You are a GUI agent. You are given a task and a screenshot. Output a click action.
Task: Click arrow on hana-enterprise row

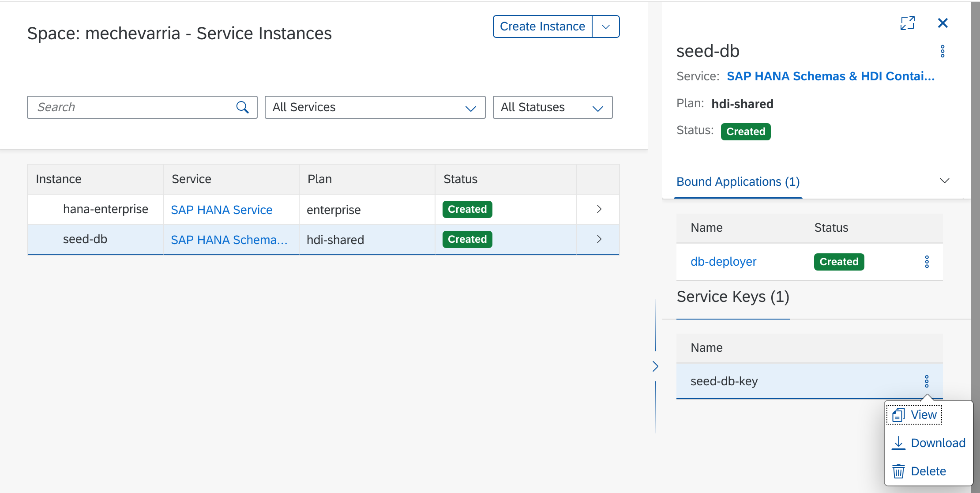point(599,209)
